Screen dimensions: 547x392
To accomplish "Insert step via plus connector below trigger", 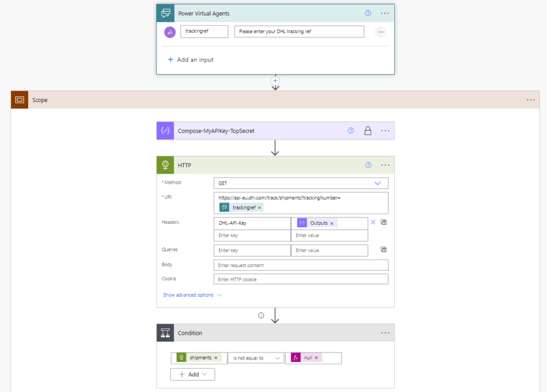I will pos(275,81).
